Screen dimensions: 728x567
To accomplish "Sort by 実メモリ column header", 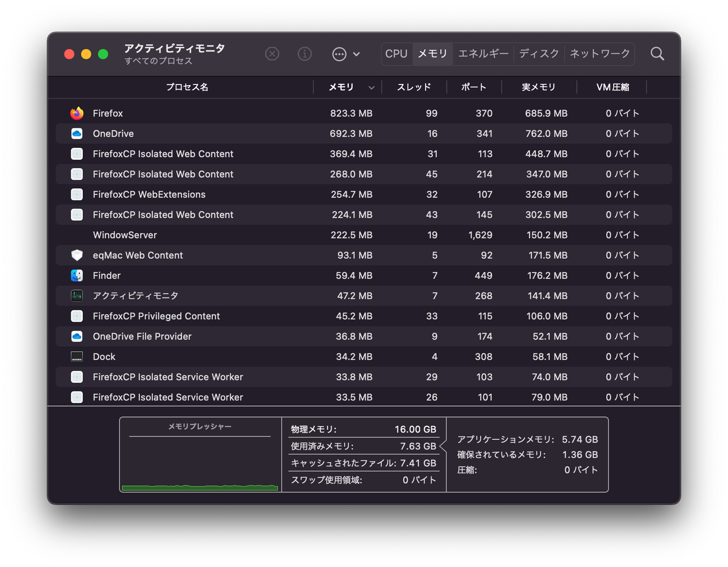I will pos(539,87).
